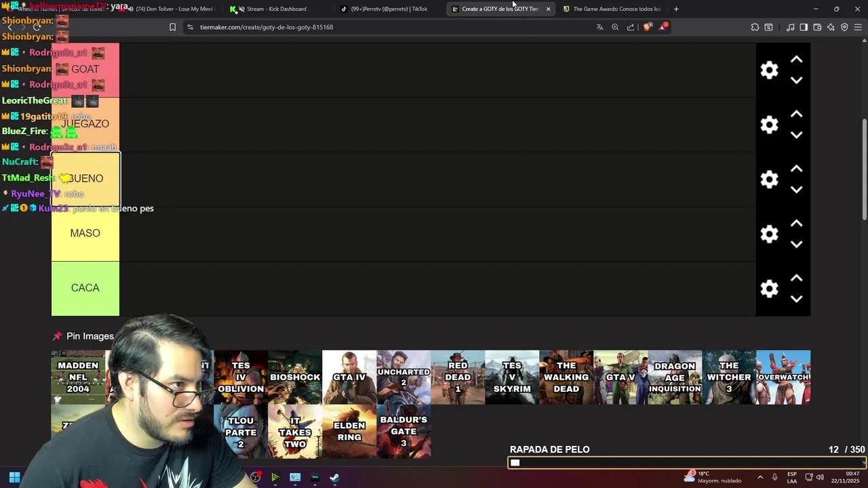868x488 pixels.
Task: Open the Brave Wallet icon
Action: click(x=817, y=27)
